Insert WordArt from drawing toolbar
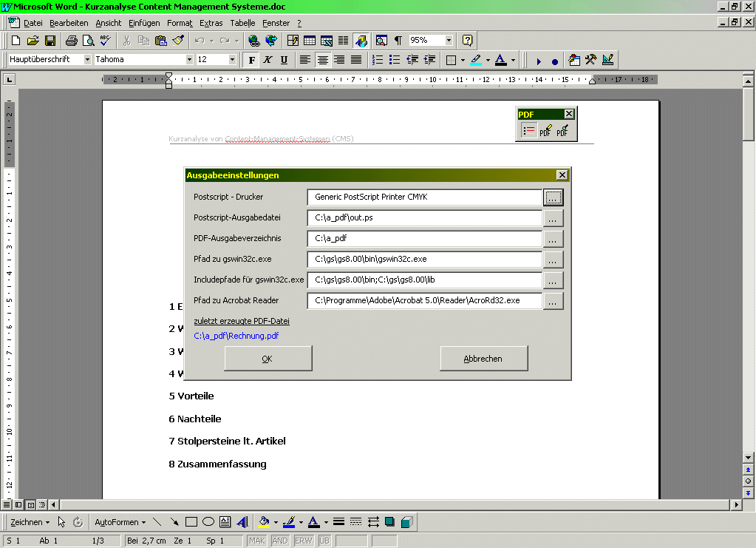 tap(242, 522)
